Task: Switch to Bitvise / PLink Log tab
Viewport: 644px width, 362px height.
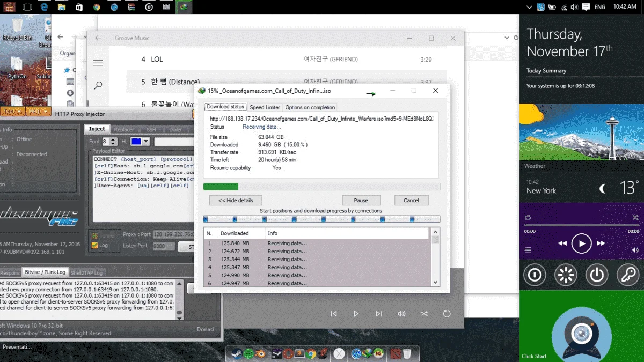Action: [x=45, y=272]
